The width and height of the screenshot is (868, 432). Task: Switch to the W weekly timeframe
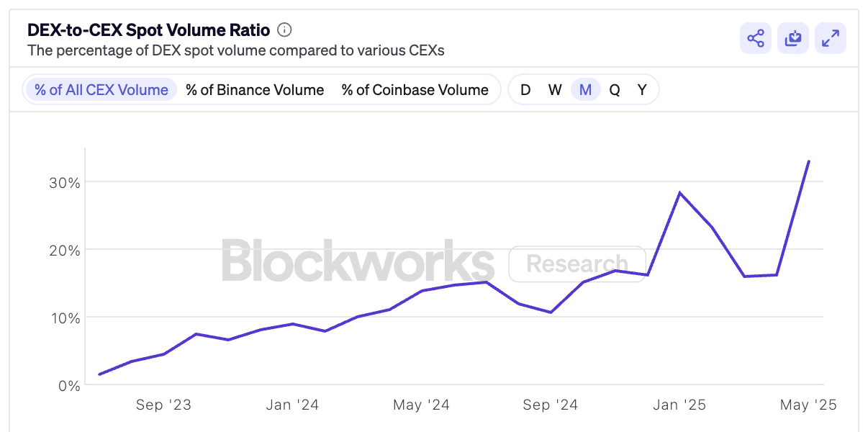point(554,89)
